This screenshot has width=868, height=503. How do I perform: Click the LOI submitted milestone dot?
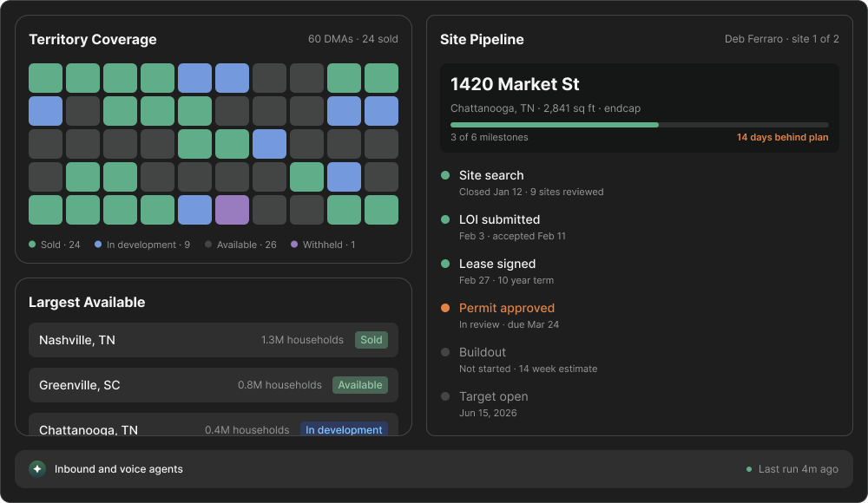(x=445, y=219)
